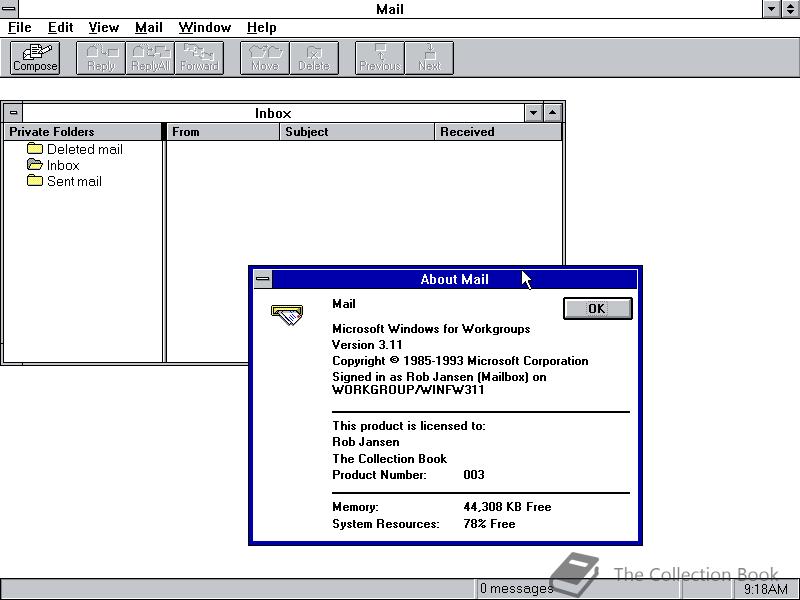The height and width of the screenshot is (600, 800).
Task: Click the Inbox window title bar
Action: coord(273,113)
